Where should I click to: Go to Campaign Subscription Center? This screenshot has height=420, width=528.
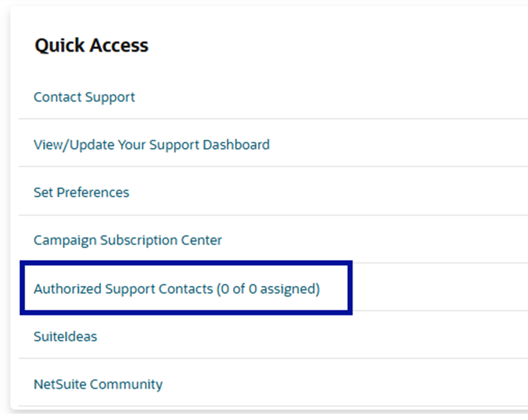click(x=128, y=240)
